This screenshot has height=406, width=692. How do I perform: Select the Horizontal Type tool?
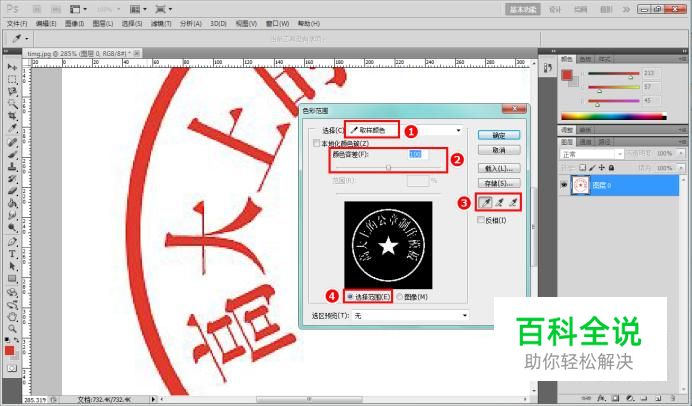[x=12, y=254]
